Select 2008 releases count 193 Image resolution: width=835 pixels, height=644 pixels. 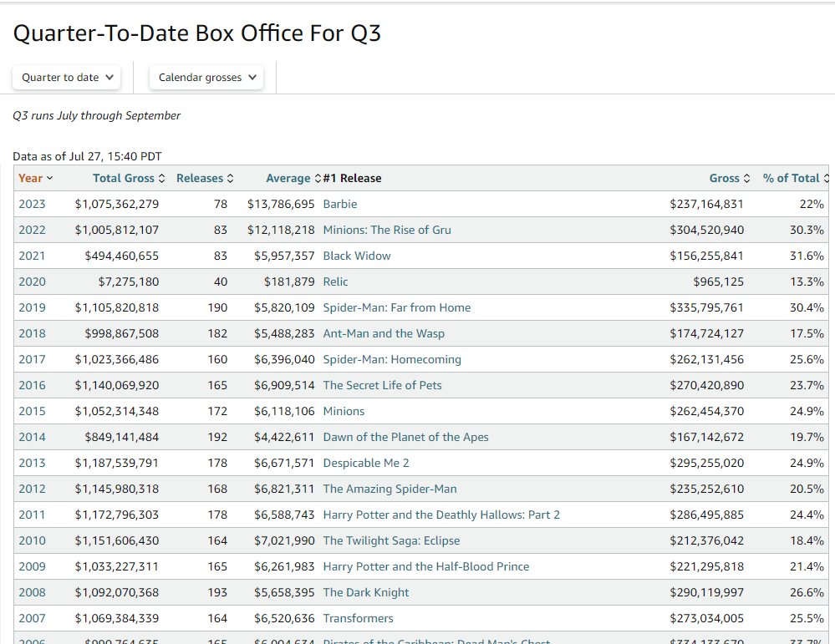pos(217,593)
